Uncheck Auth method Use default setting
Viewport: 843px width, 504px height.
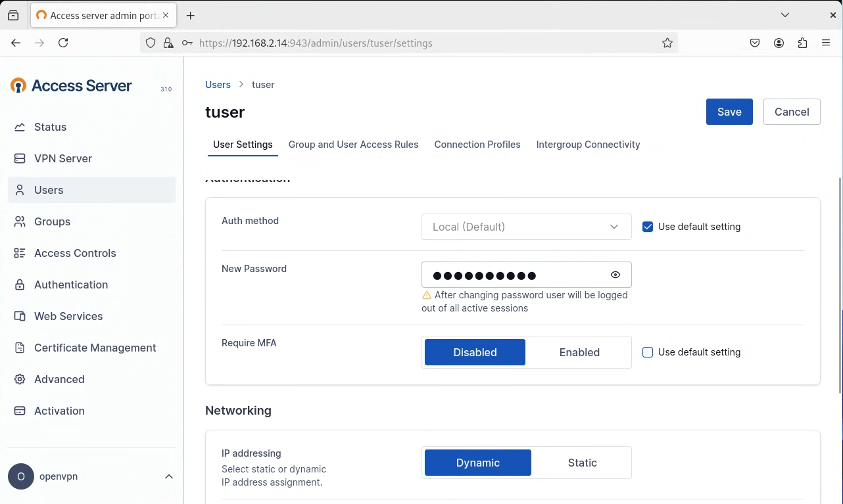(x=648, y=227)
